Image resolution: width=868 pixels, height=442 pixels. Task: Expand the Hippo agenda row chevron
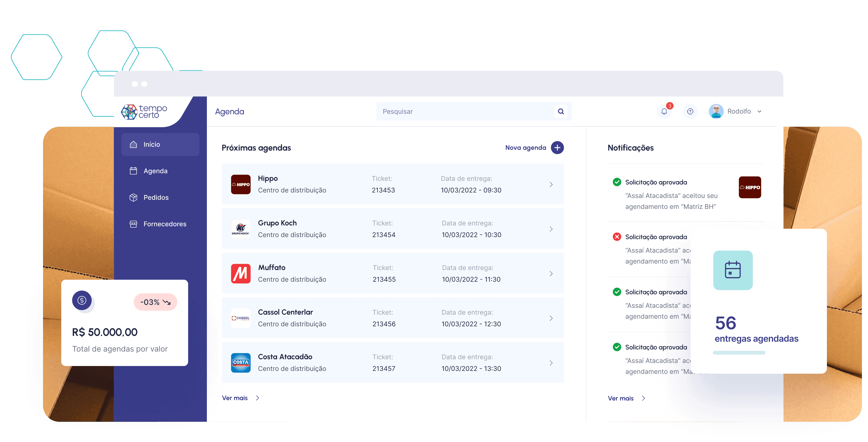click(x=551, y=185)
